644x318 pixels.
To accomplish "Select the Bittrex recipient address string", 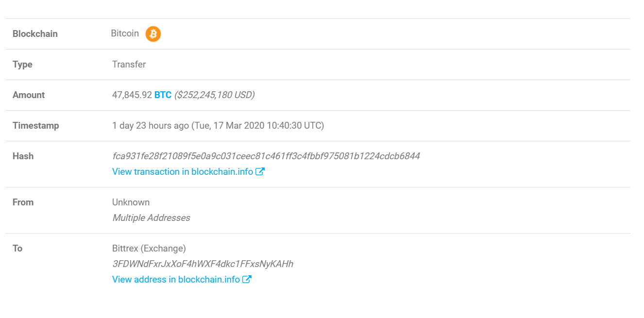I will point(203,264).
